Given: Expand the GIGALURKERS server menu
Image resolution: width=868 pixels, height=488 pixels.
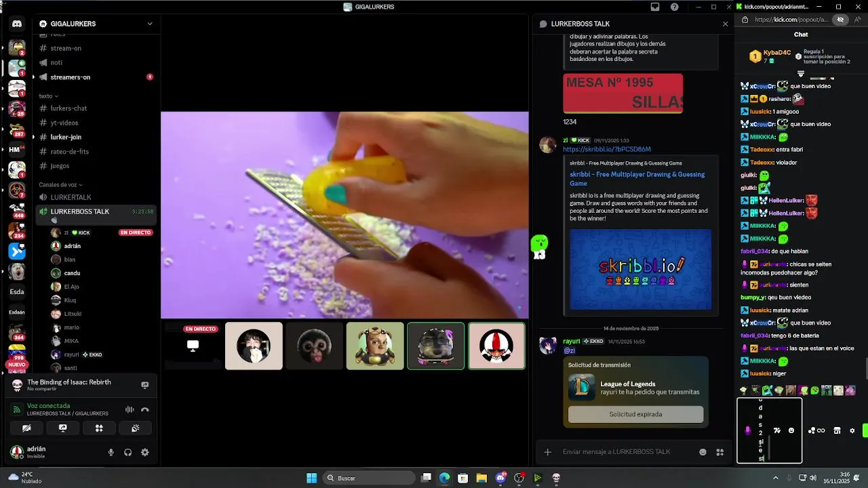Looking at the screenshot, I should [150, 24].
